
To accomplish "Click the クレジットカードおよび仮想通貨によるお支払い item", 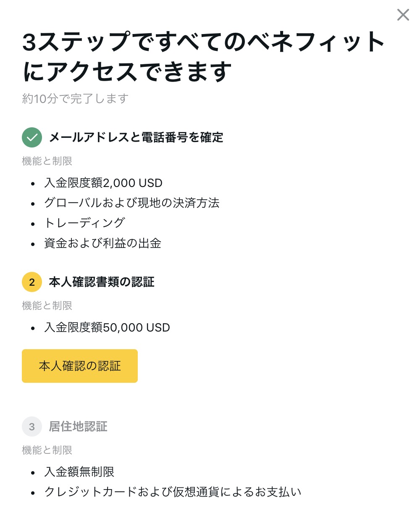I will coord(173,492).
